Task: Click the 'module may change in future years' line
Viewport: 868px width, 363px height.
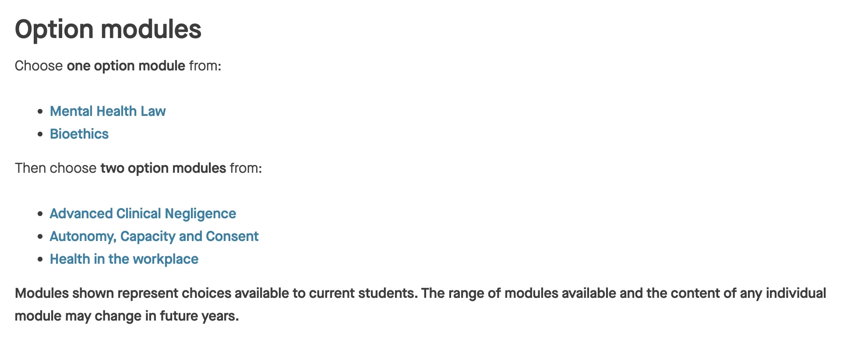Action: point(127,316)
